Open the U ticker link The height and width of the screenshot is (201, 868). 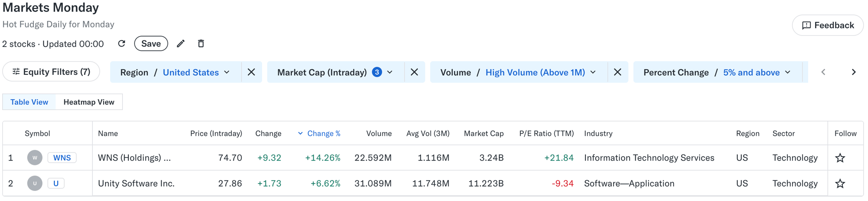point(56,183)
